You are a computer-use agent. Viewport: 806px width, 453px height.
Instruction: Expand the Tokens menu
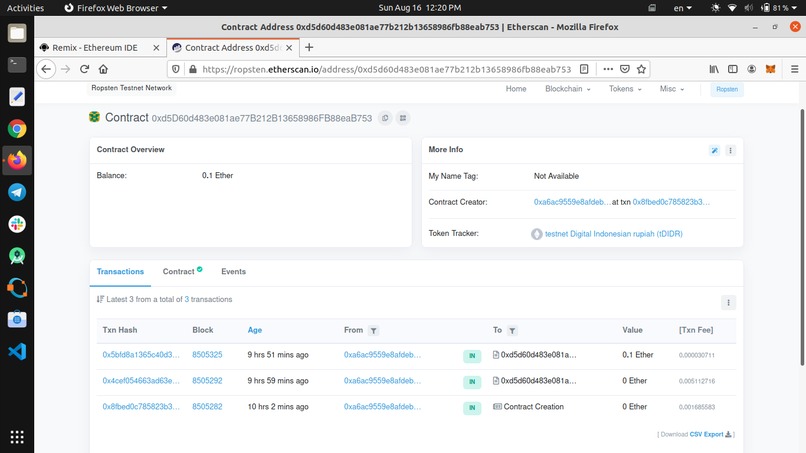click(x=625, y=89)
